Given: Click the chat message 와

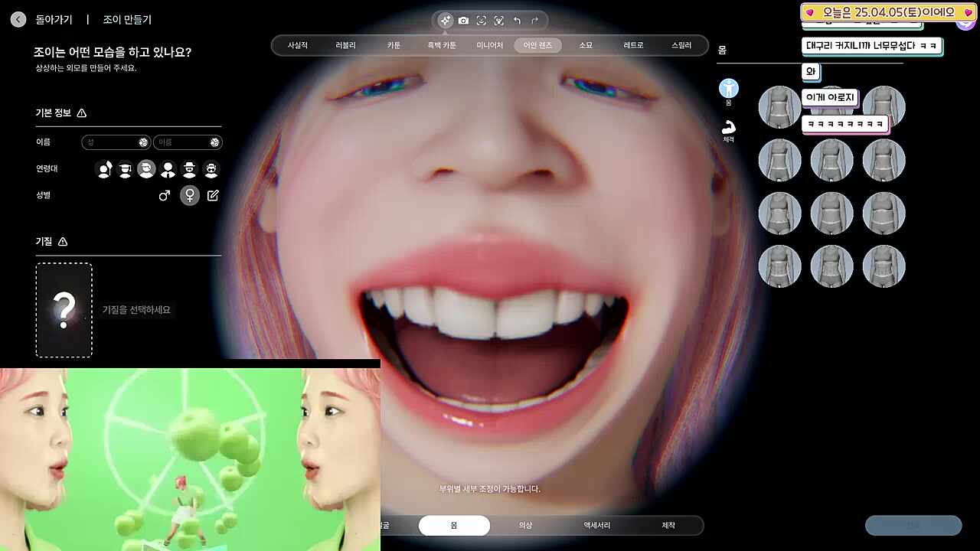Looking at the screenshot, I should [811, 72].
